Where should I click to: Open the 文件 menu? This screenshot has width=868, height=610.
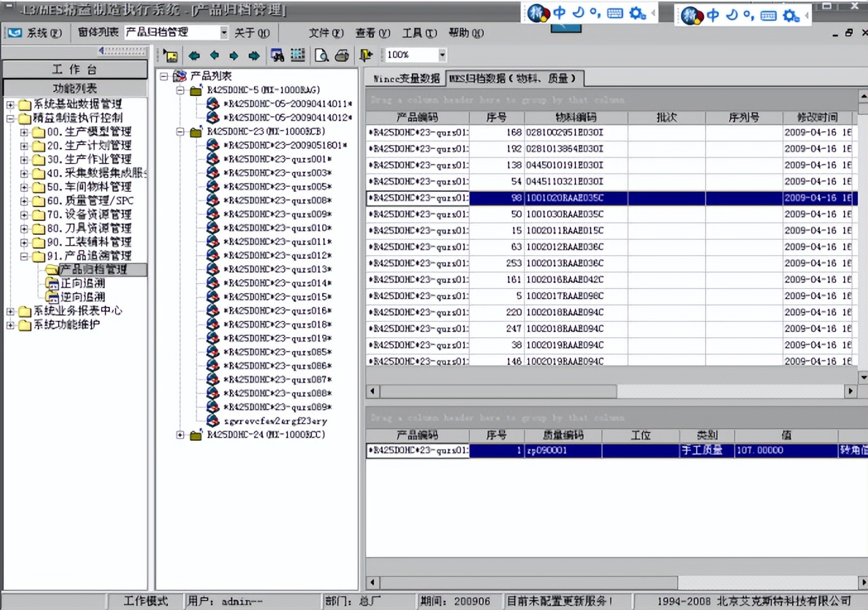click(325, 33)
